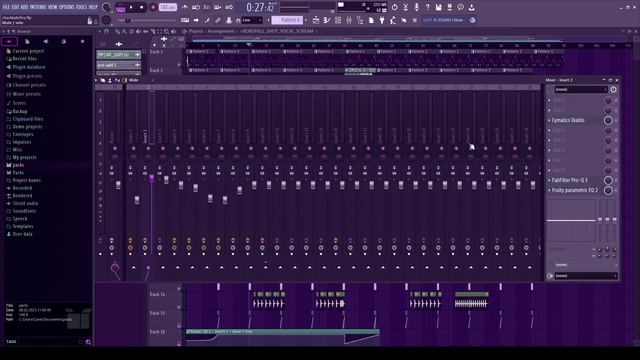This screenshot has width=640, height=360.
Task: Select Fruity parametric EQ 2 slot
Action: 574,190
